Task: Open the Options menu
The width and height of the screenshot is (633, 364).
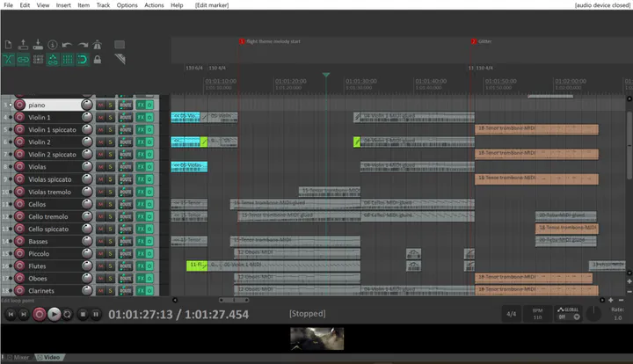Action: click(127, 5)
